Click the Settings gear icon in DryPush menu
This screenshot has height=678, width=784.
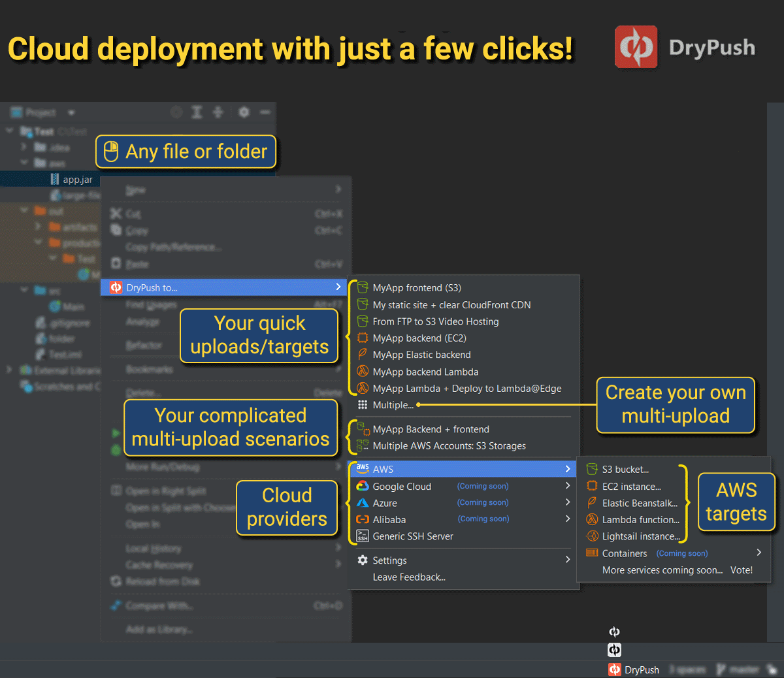pos(363,560)
